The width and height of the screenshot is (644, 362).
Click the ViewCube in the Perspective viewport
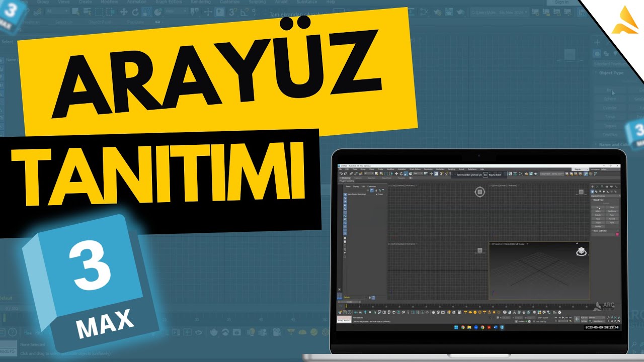pos(581,252)
